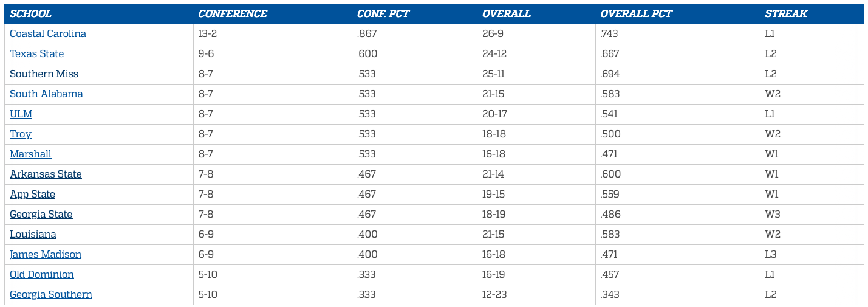Open the Southern Miss team page

tap(44, 74)
